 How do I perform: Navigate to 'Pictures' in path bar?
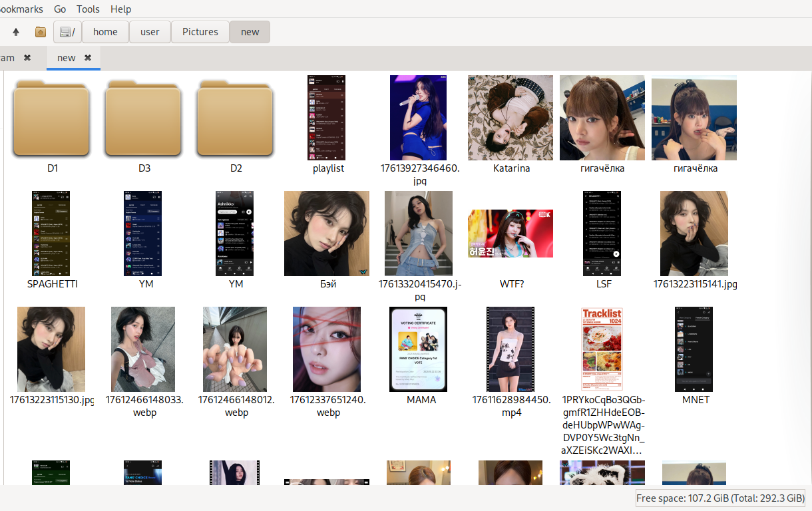[200, 32]
